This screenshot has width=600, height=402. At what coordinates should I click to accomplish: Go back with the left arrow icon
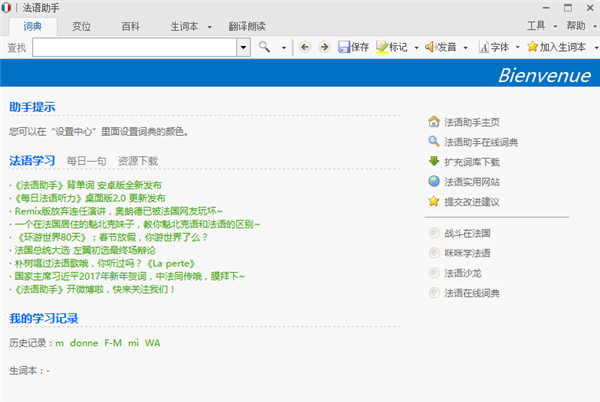click(306, 47)
